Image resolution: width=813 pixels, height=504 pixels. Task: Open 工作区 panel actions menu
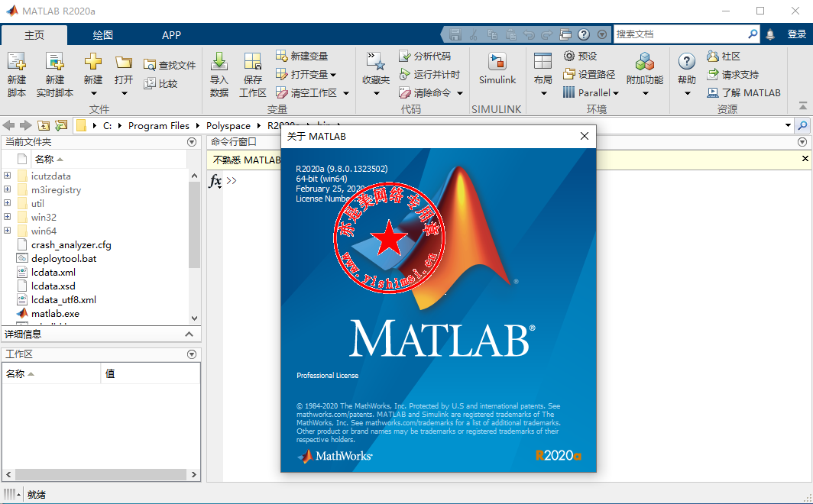coord(192,354)
